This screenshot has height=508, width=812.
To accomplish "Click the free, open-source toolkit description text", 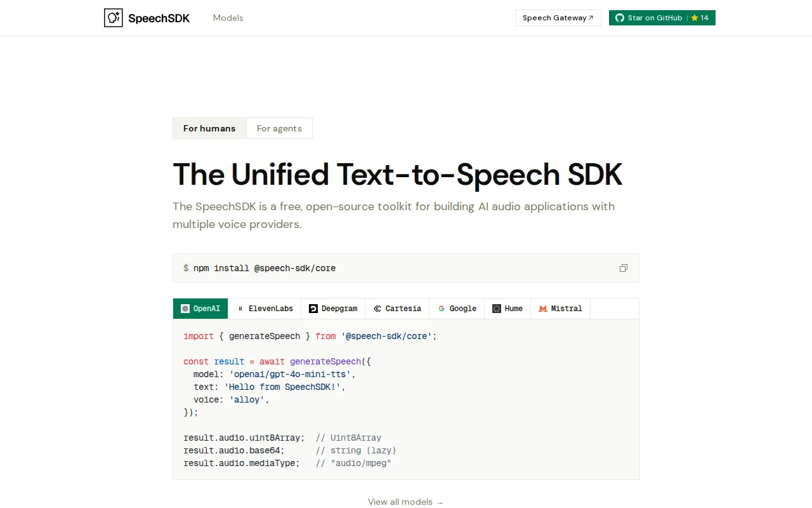I will coord(393,215).
